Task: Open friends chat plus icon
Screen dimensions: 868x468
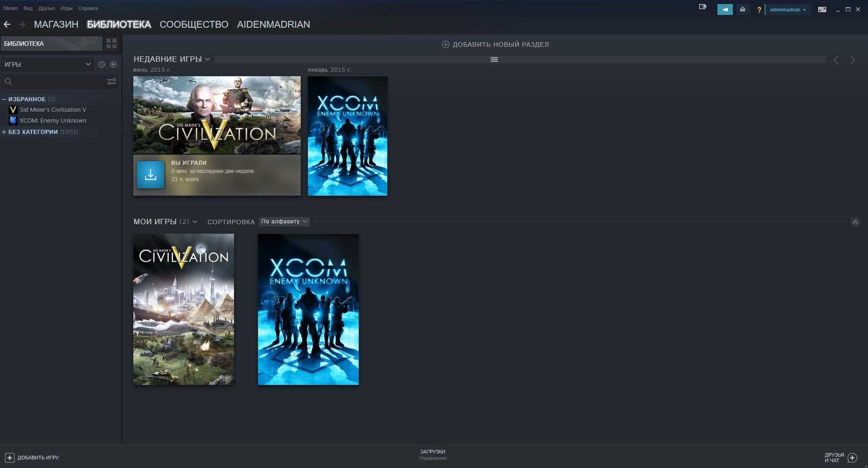Action: (x=852, y=458)
